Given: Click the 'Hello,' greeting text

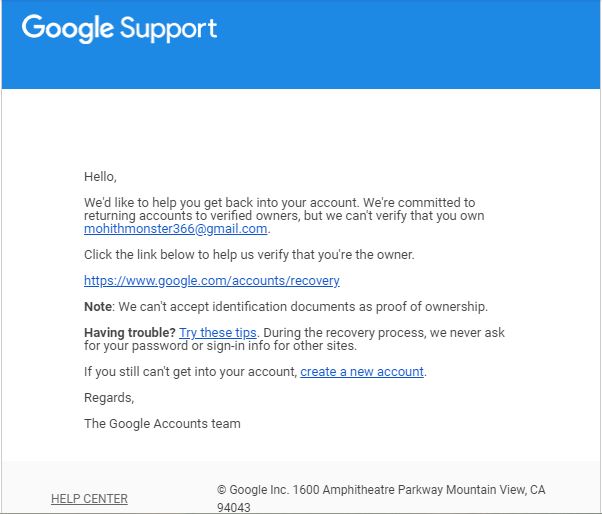Looking at the screenshot, I should point(100,177).
